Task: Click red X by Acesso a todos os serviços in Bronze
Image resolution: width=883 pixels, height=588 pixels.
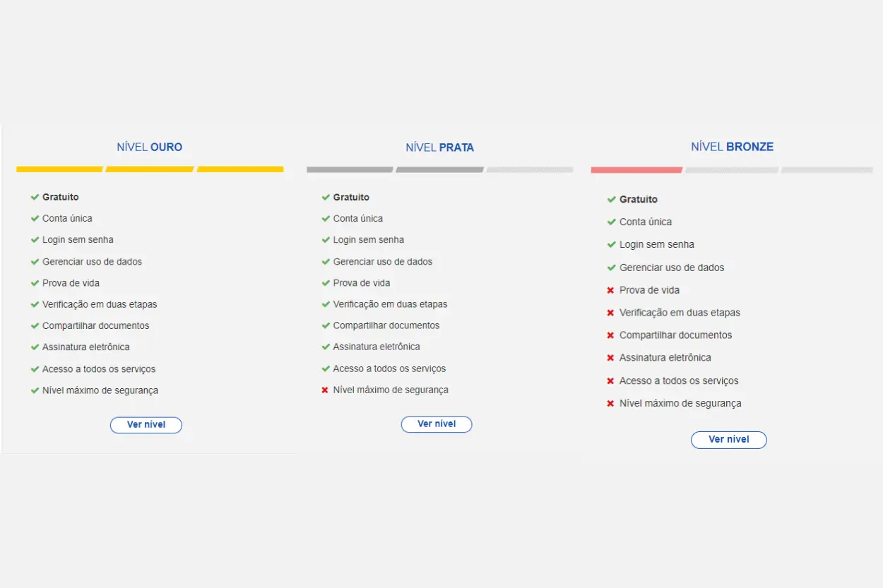Action: click(x=610, y=381)
